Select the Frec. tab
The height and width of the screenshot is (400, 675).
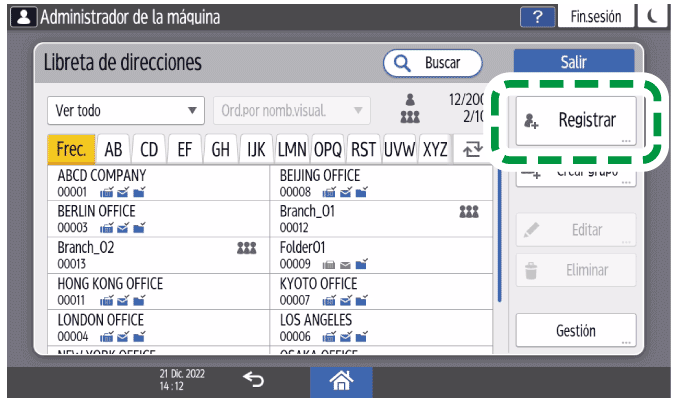click(x=71, y=149)
